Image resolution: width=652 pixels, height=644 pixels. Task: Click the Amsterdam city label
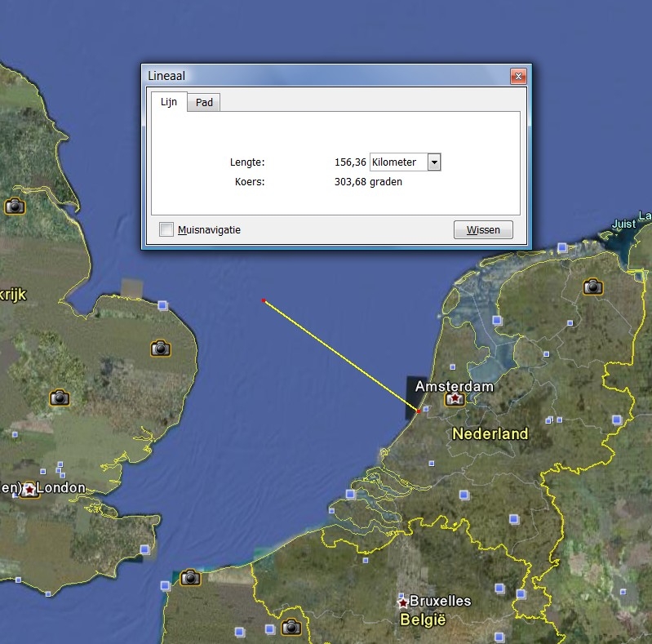point(455,386)
